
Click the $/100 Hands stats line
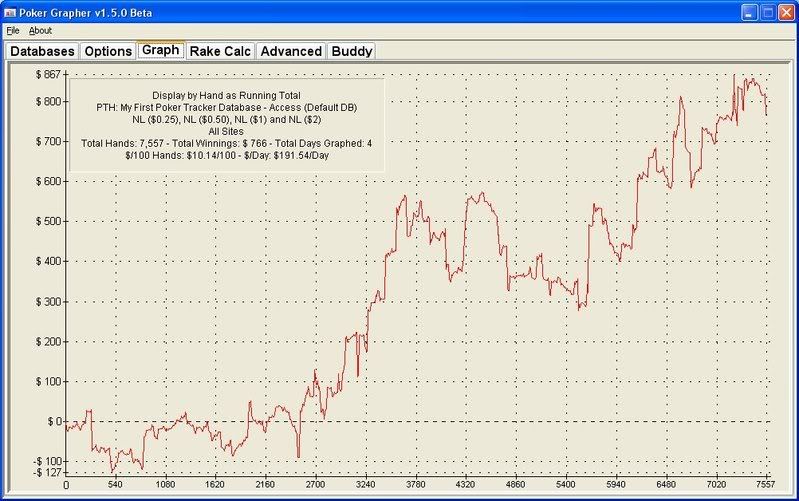(226, 157)
